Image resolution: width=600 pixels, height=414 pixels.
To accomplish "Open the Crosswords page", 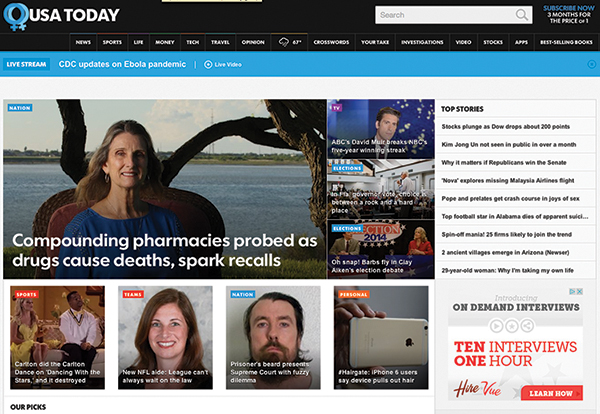I will click(331, 42).
